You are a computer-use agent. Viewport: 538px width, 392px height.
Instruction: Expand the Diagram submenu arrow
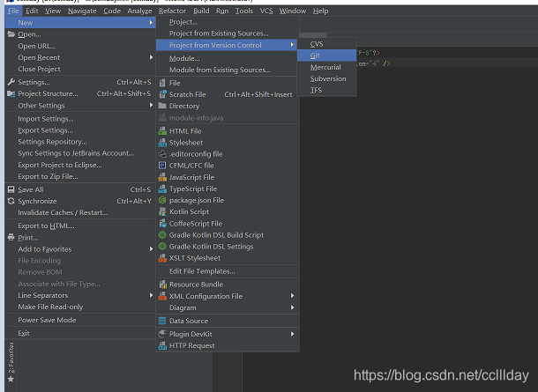pyautogui.click(x=292, y=307)
